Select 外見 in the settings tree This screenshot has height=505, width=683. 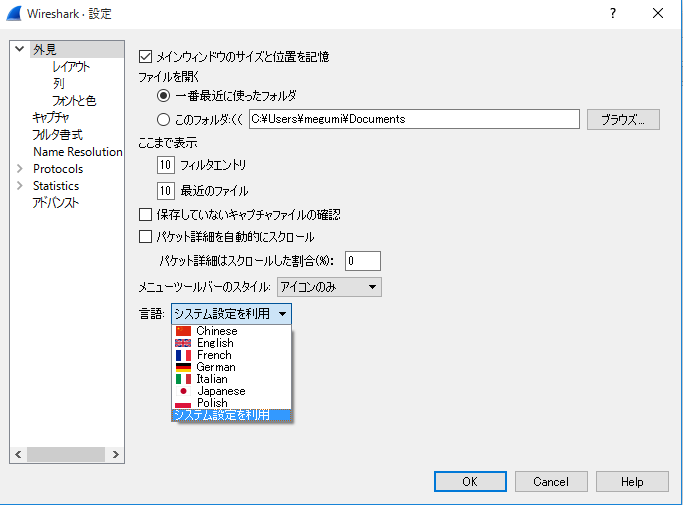click(x=45, y=49)
